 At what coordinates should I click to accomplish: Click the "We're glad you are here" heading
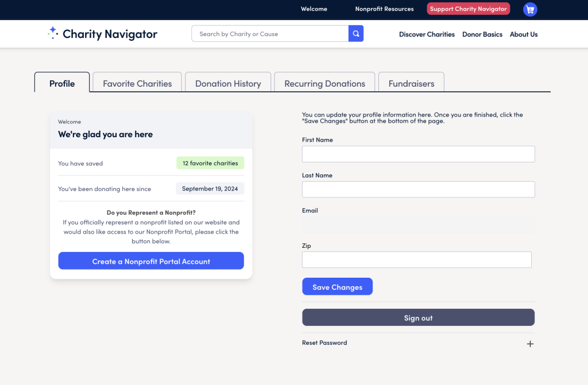point(106,134)
